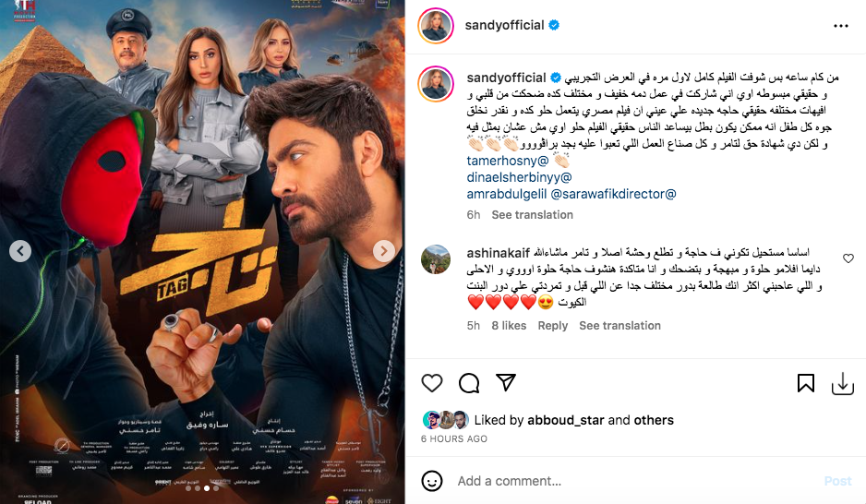Download the post with the download arrow icon
This screenshot has width=866, height=504.
point(843,383)
